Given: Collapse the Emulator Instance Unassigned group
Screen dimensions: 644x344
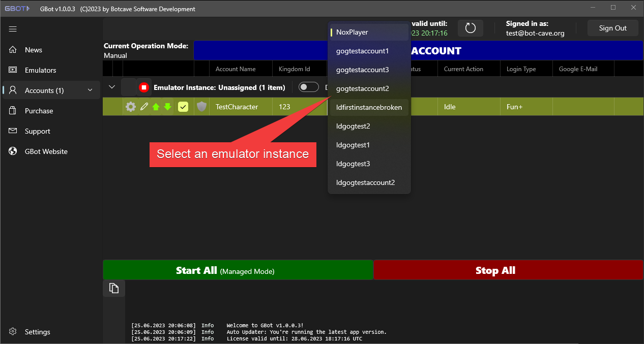Looking at the screenshot, I should tap(112, 87).
